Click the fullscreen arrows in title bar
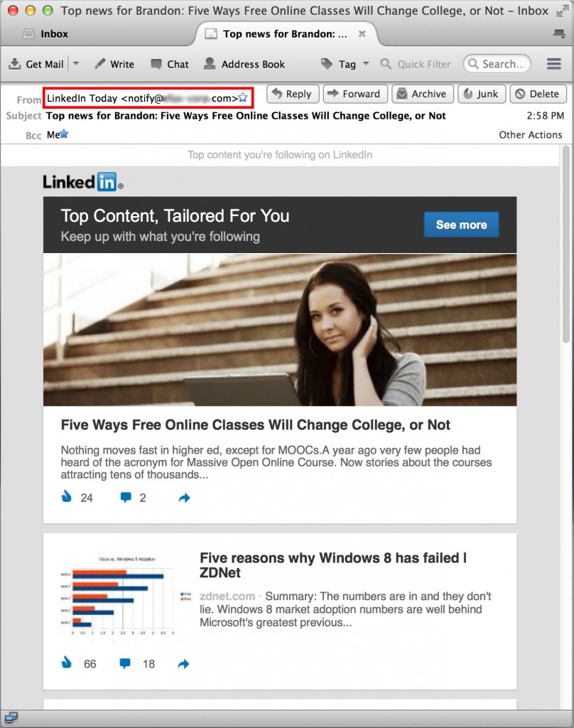Viewport: 574px width, 728px height. [x=563, y=11]
